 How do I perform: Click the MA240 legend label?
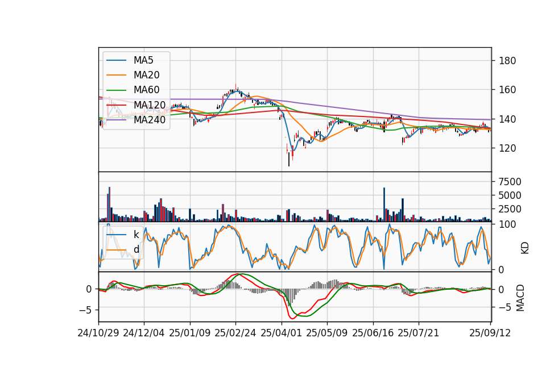150,120
